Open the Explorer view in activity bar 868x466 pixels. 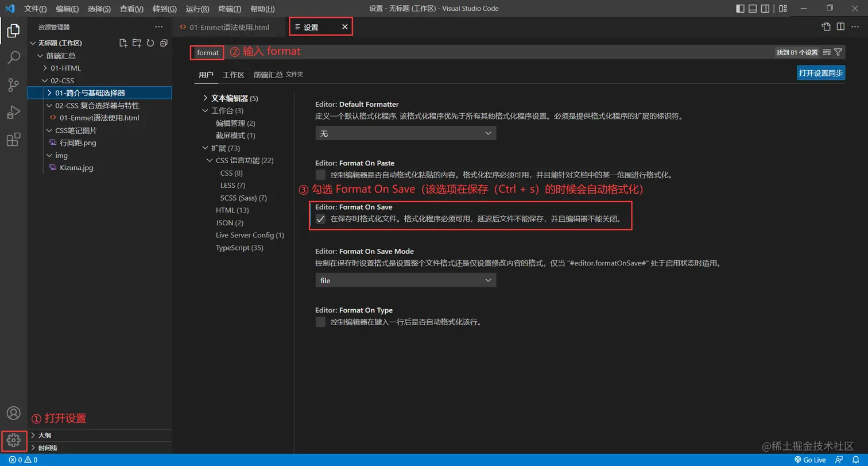(13, 31)
